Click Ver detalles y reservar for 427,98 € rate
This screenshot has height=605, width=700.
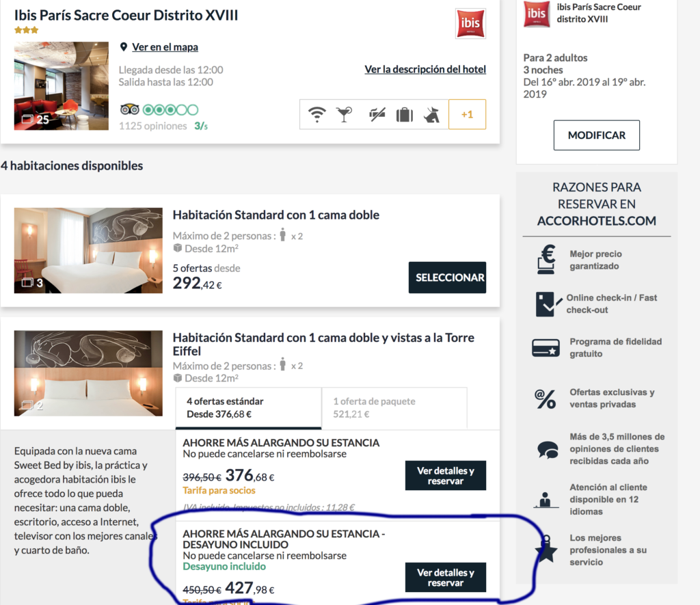point(446,578)
